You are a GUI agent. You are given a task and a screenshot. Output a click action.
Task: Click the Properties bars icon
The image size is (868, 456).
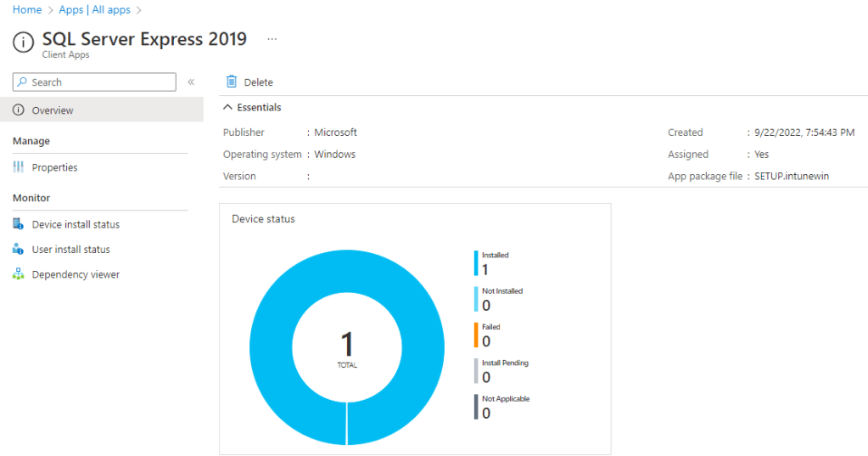pyautogui.click(x=19, y=167)
